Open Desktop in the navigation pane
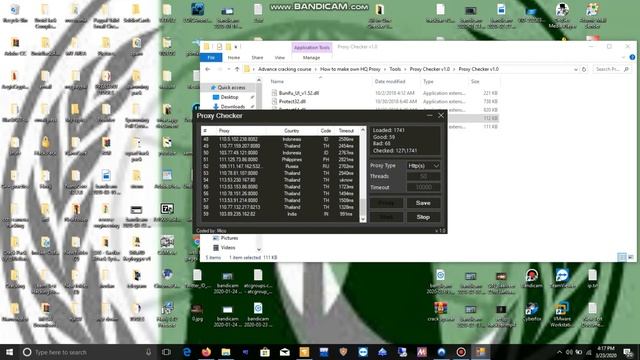Screen dimensions: 640x360 click(x=229, y=97)
